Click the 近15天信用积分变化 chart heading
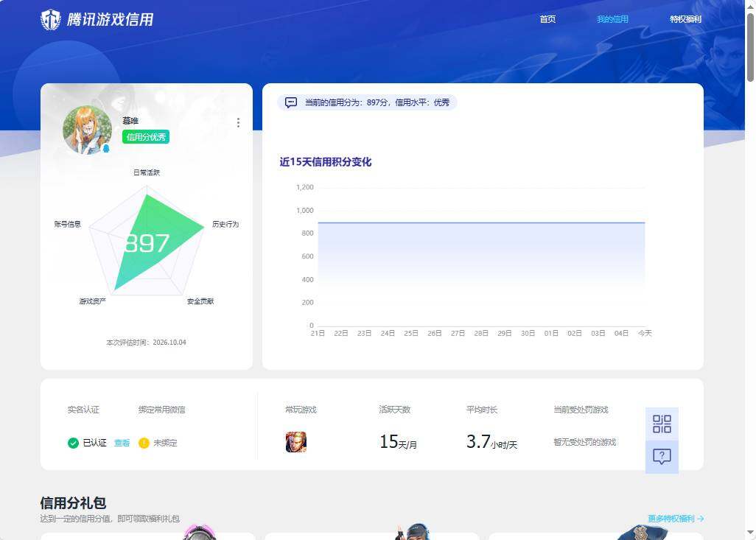 (x=326, y=162)
